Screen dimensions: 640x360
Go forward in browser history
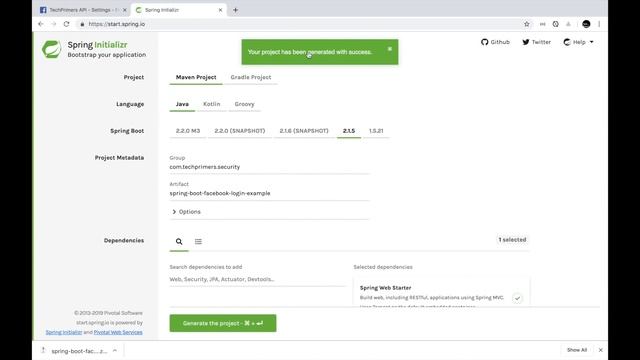coord(53,24)
